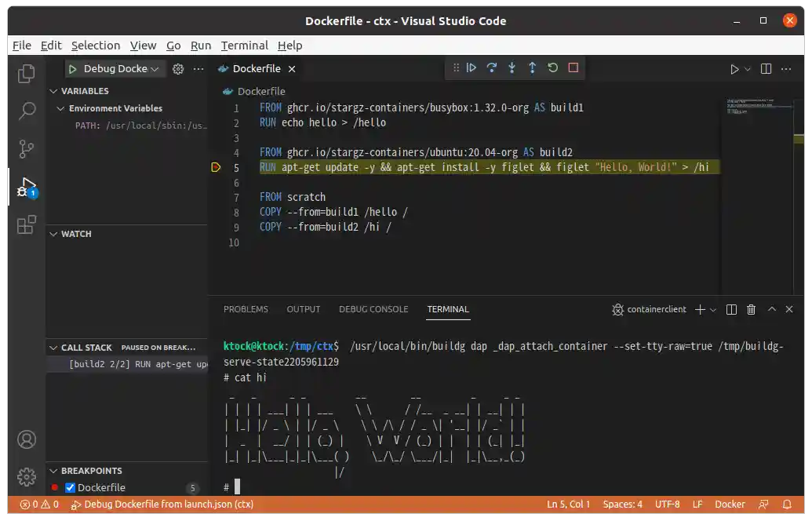Click Ln 5, Col 1 in status bar
Image resolution: width=812 pixels, height=521 pixels.
(x=568, y=504)
